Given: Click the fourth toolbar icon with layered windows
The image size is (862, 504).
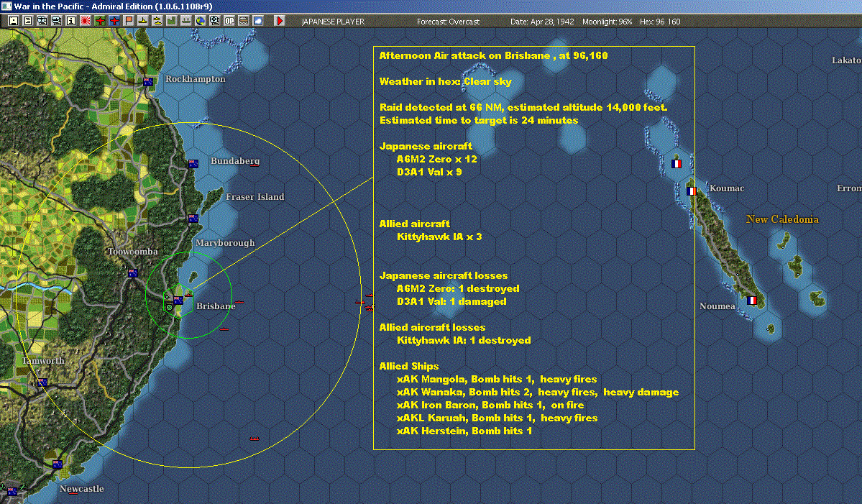Looking at the screenshot, I should (57, 21).
